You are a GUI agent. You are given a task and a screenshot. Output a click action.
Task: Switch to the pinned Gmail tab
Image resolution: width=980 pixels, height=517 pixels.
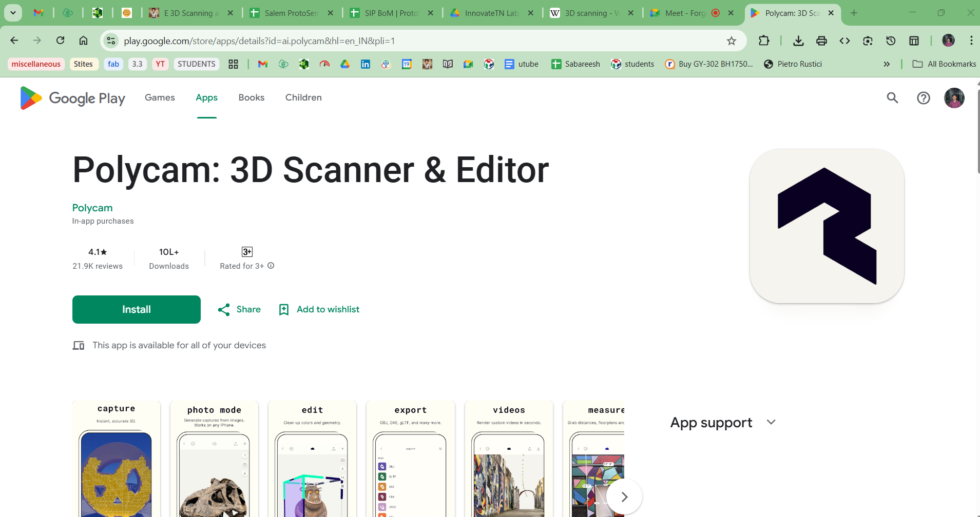tap(39, 13)
